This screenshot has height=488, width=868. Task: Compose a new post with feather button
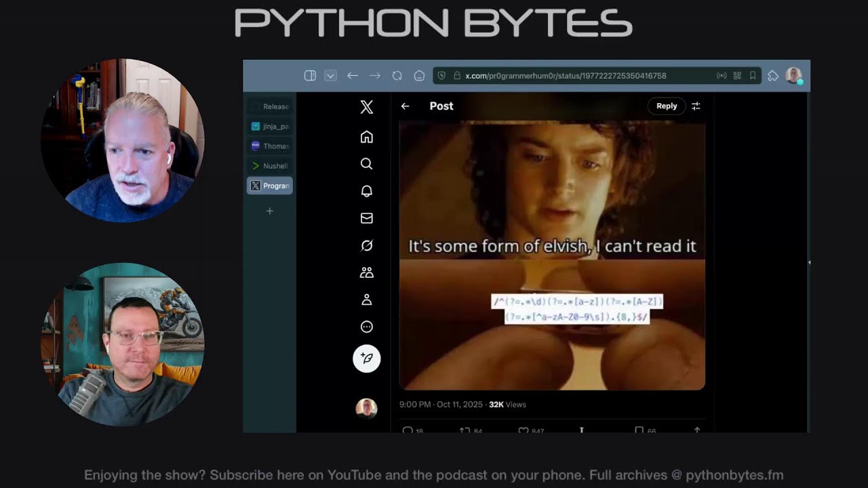(x=366, y=358)
